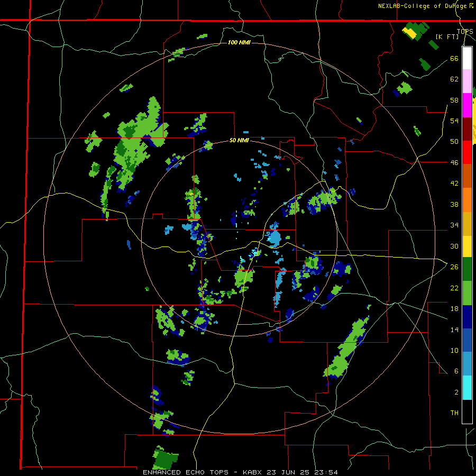Click the legend value 66
The width and height of the screenshot is (476, 476).
[454, 58]
